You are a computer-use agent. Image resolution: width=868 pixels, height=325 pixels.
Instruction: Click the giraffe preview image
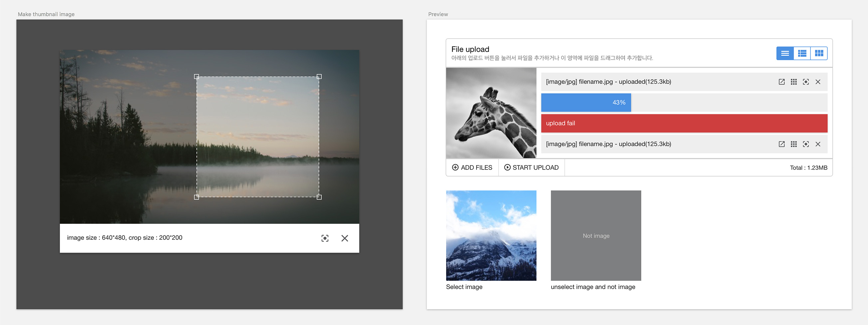click(491, 113)
